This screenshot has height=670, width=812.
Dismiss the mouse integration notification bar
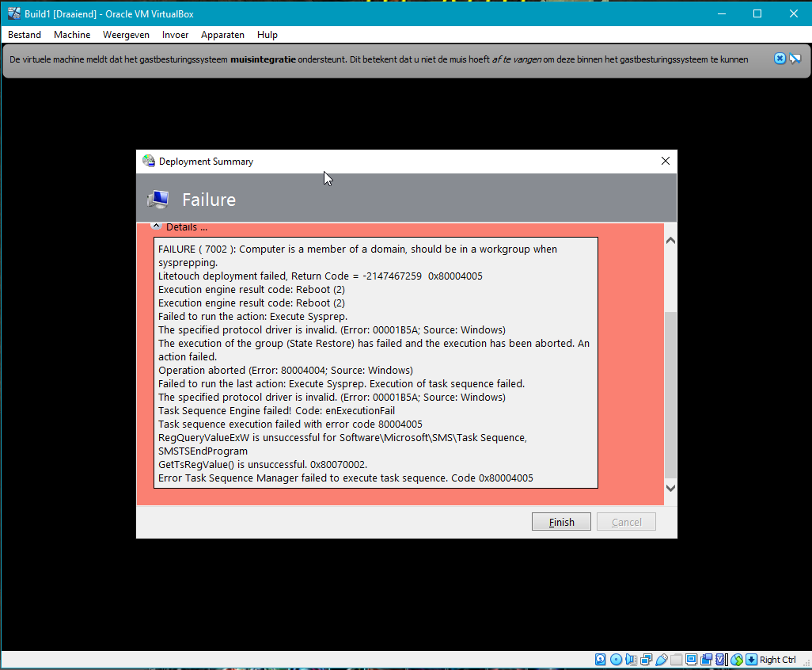[780, 59]
